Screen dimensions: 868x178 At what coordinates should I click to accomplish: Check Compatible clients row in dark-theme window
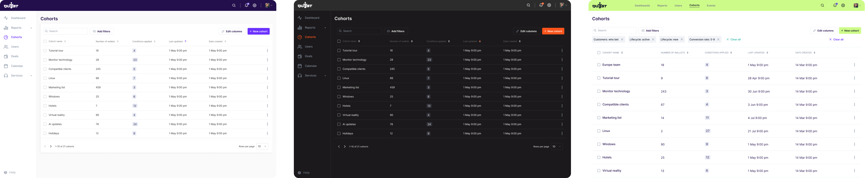point(339,69)
